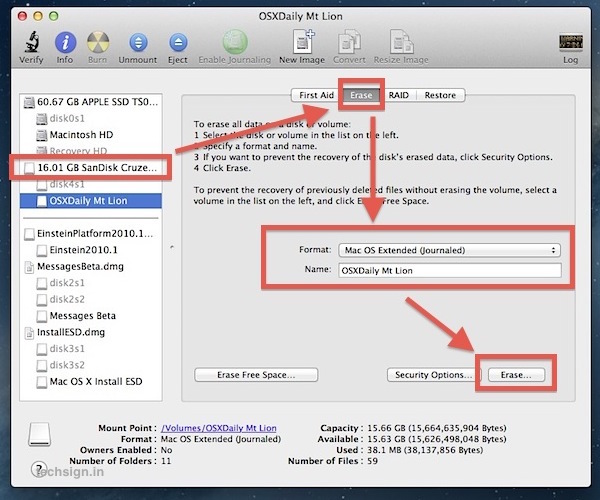
Task: Select InstallESD.dmg image
Action: coord(91,332)
